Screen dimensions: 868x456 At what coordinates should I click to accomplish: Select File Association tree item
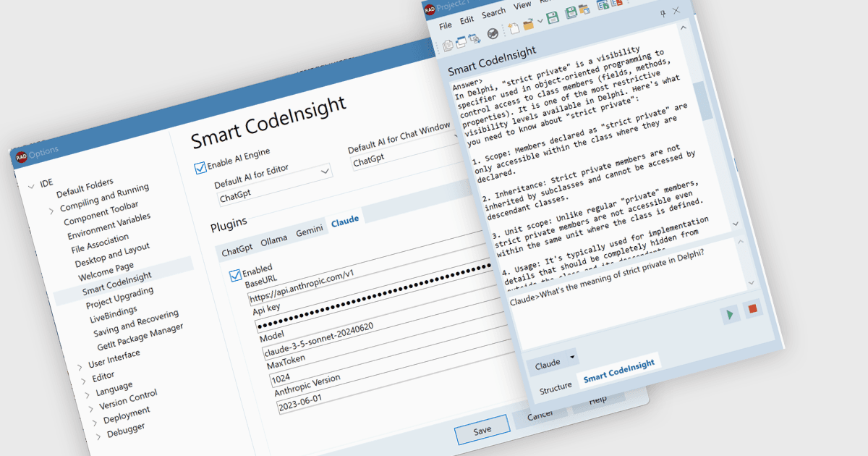(100, 242)
